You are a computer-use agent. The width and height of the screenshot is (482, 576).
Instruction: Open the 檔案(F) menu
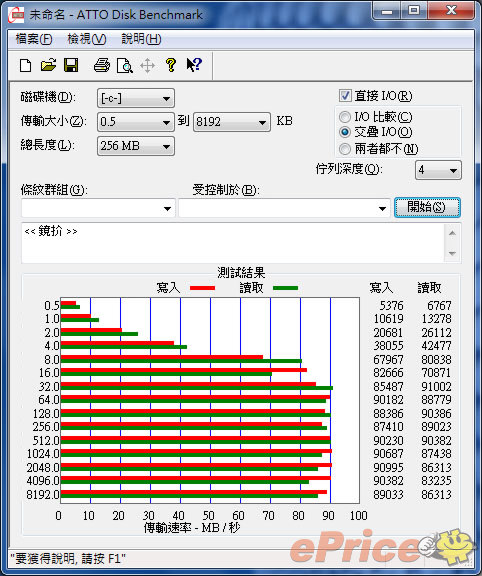tap(34, 39)
